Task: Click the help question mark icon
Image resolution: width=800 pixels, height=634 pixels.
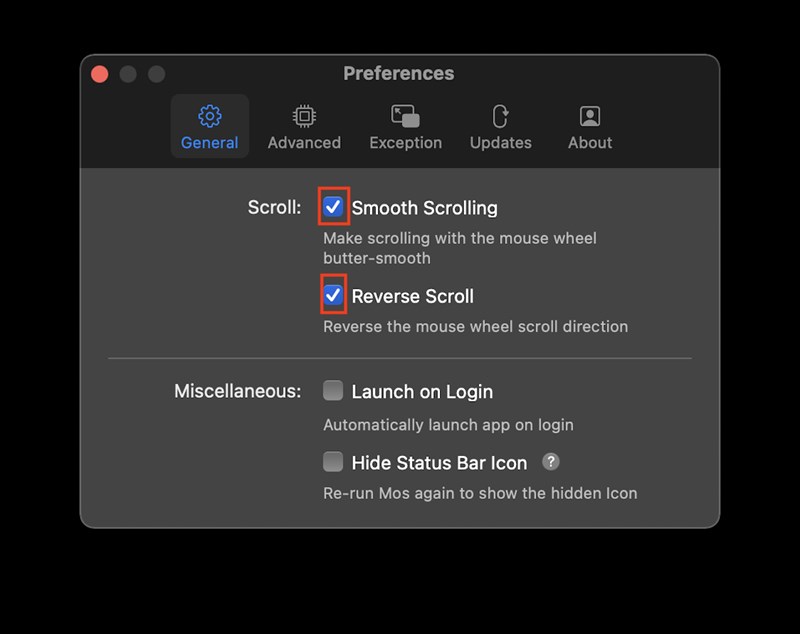Action: [x=551, y=462]
